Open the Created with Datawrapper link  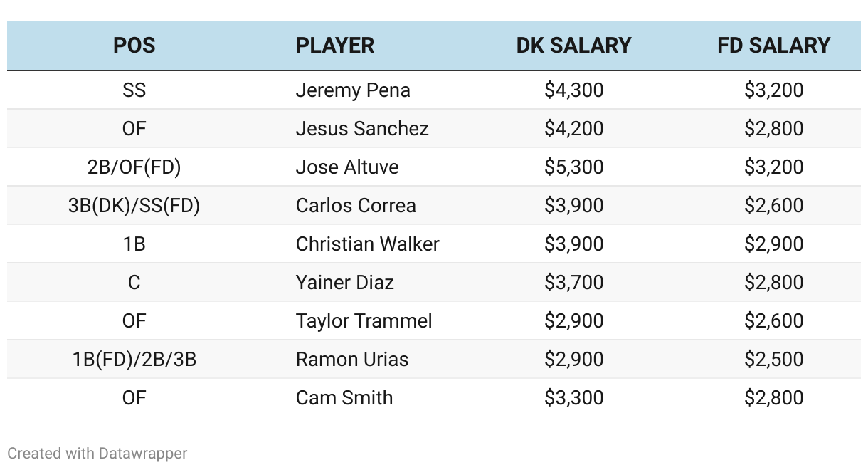click(x=97, y=453)
